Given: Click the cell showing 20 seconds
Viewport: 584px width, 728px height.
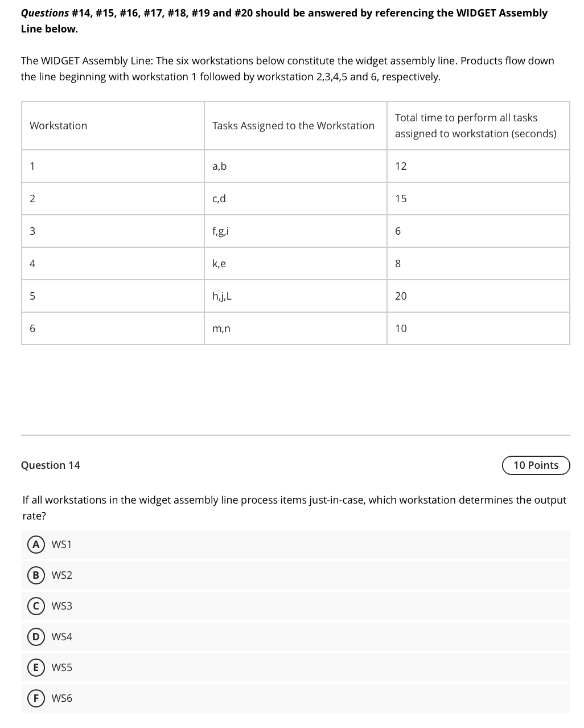Looking at the screenshot, I should click(401, 296).
